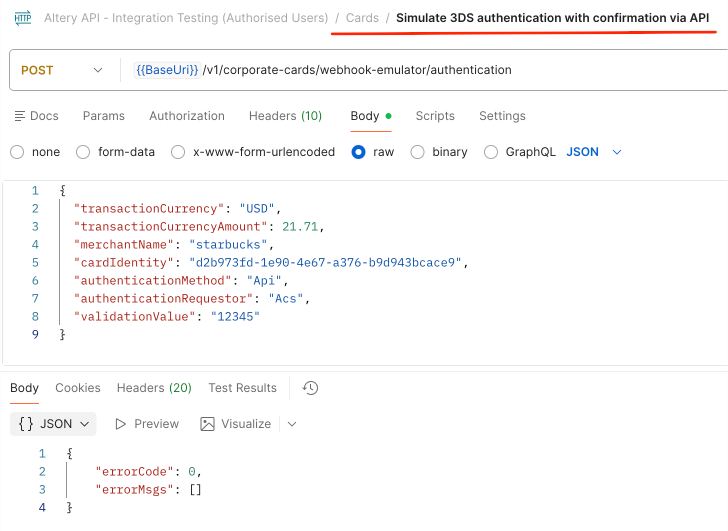Click the cardIdentity UUID value
The height and width of the screenshot is (531, 728).
pyautogui.click(x=325, y=263)
